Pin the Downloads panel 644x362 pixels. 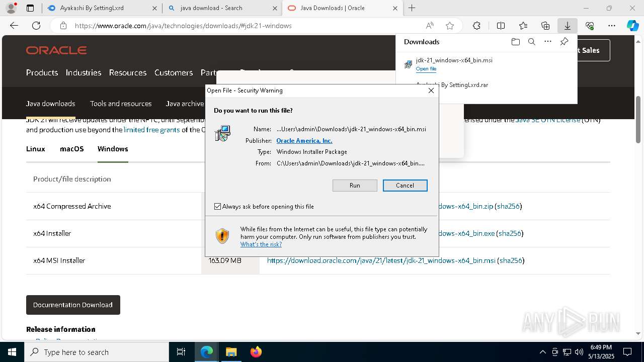[564, 42]
